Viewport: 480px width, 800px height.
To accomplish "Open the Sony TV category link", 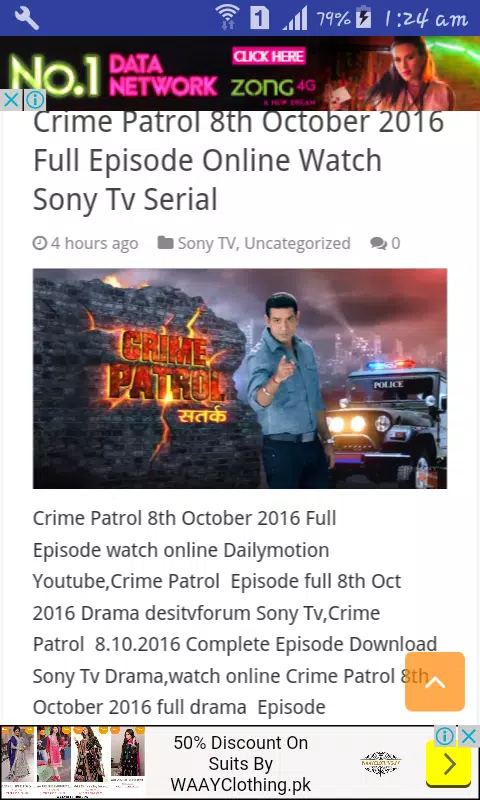I will coord(206,243).
